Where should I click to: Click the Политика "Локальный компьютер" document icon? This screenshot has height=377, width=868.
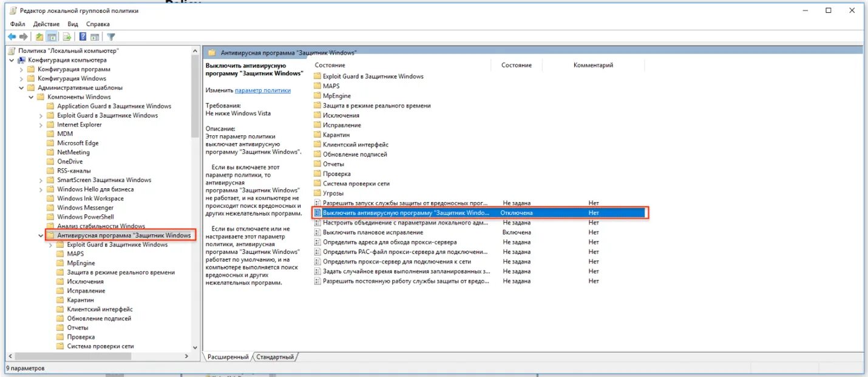(x=12, y=51)
